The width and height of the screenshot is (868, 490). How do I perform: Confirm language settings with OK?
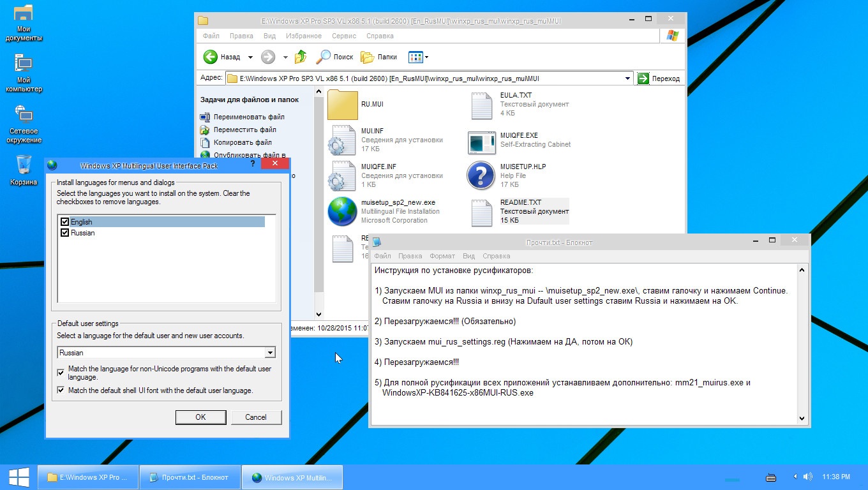pos(200,417)
